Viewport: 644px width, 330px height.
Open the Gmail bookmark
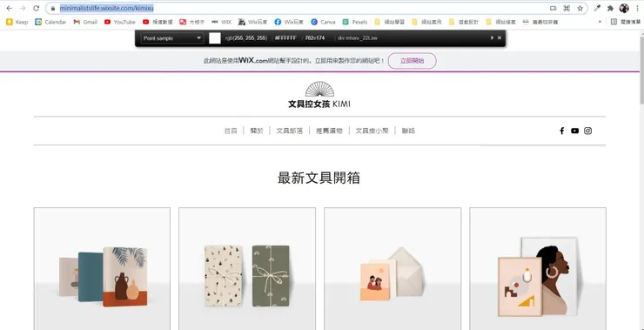pos(85,22)
